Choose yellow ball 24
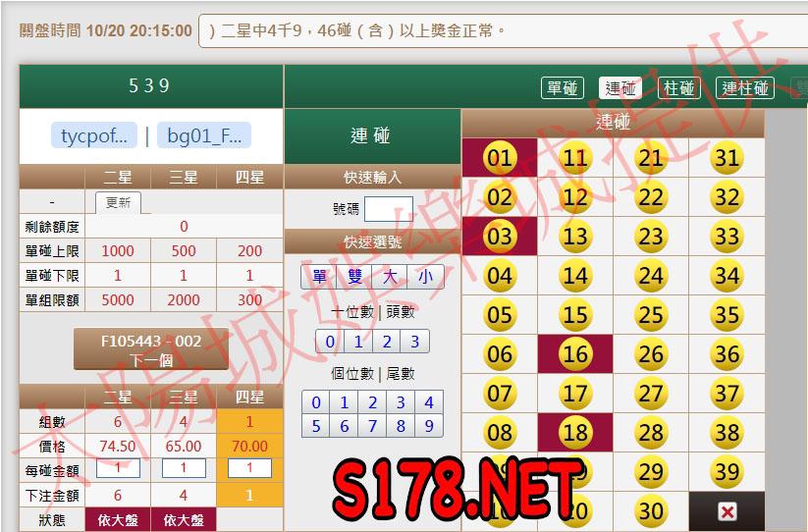Viewport: 808px width, 532px height. point(651,276)
